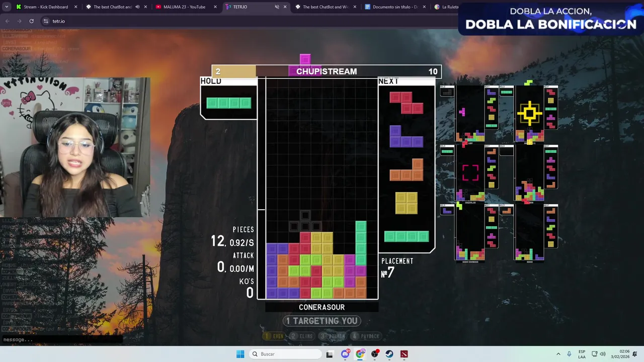The width and height of the screenshot is (644, 362).
Task: Close the Stream - Kick Dashboard tab
Action: 76,7
